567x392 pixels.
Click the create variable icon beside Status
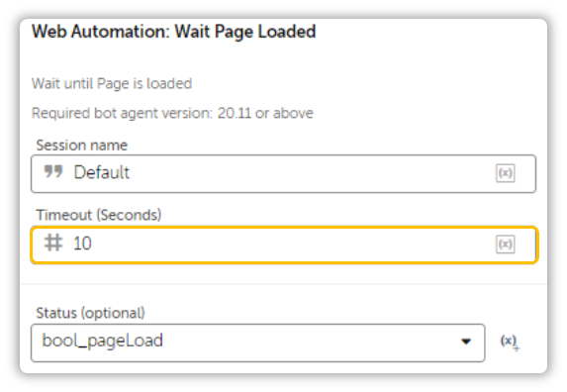click(510, 342)
